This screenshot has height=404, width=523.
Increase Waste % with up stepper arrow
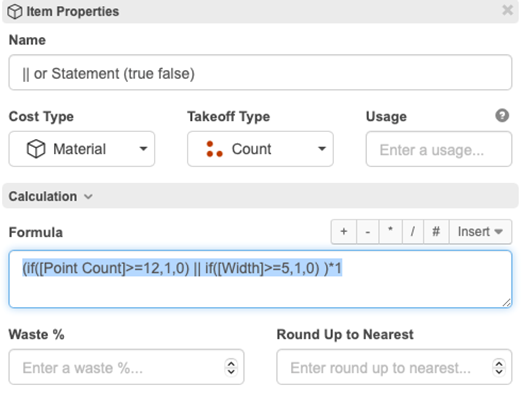(x=231, y=363)
